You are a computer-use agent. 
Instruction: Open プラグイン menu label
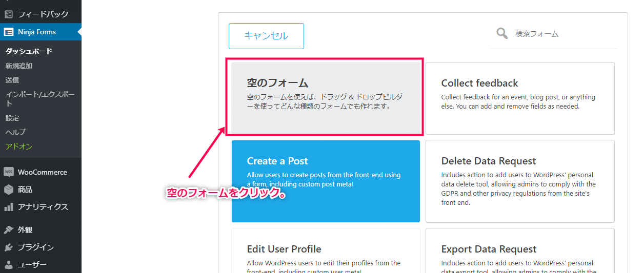tap(36, 247)
